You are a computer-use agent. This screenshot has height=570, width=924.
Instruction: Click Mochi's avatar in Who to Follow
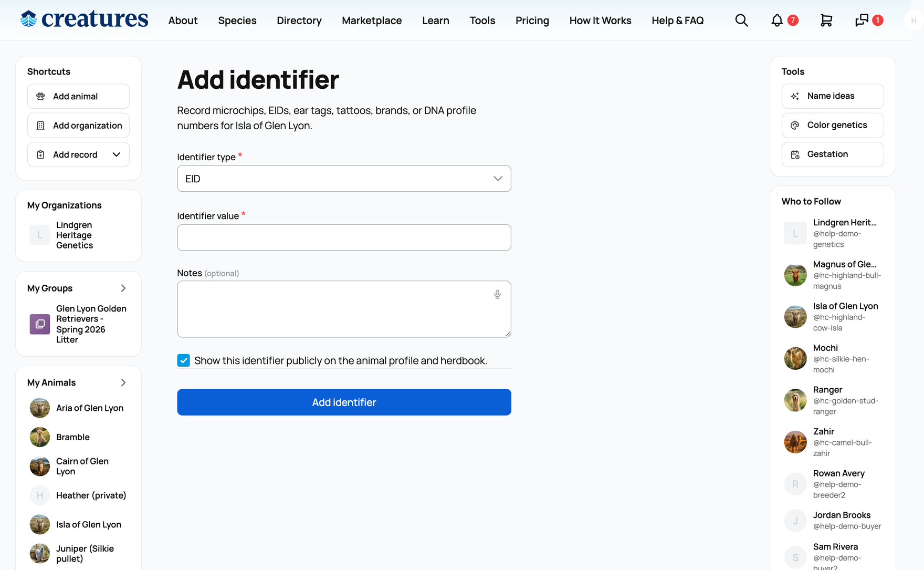click(x=795, y=358)
